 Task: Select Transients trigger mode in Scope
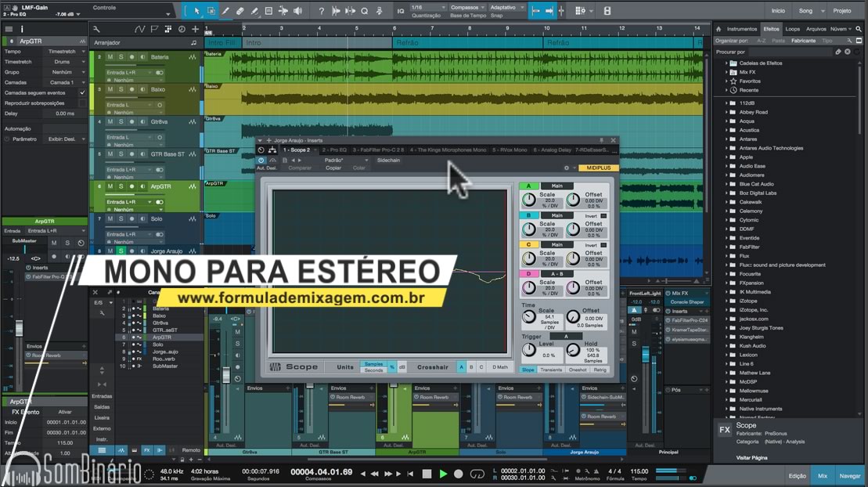click(551, 370)
